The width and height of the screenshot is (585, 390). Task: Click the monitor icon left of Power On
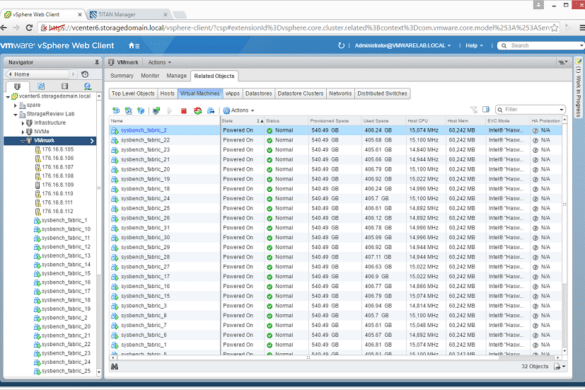(x=156, y=110)
